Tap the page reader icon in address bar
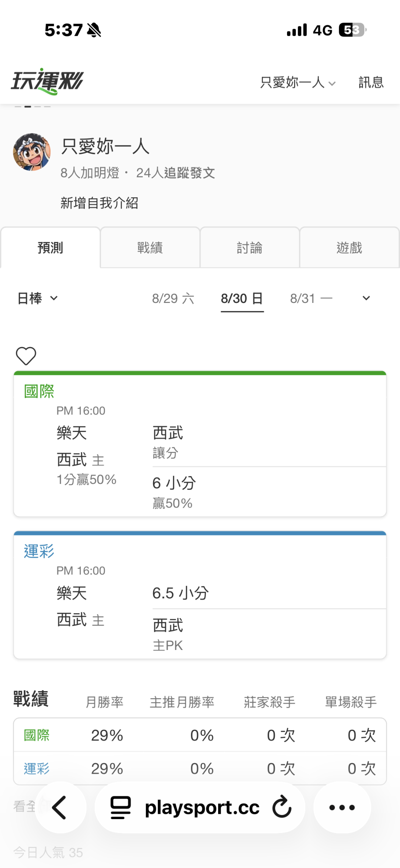 (121, 807)
